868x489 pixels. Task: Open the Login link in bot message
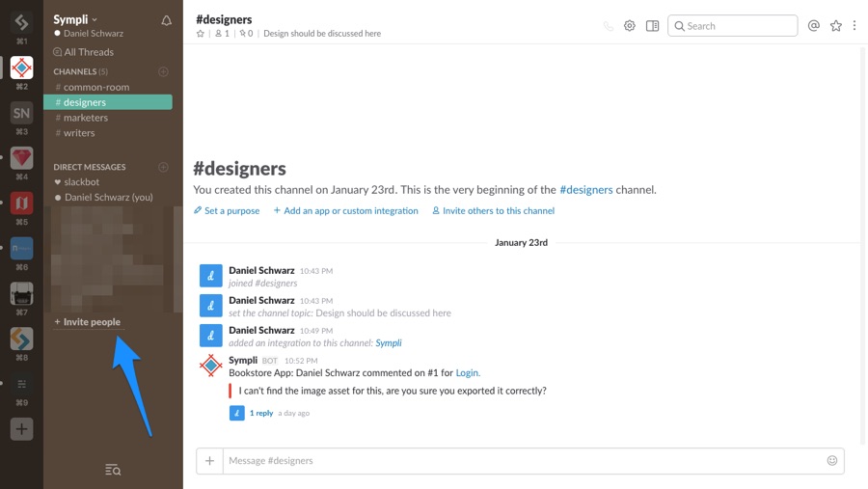[x=467, y=373]
